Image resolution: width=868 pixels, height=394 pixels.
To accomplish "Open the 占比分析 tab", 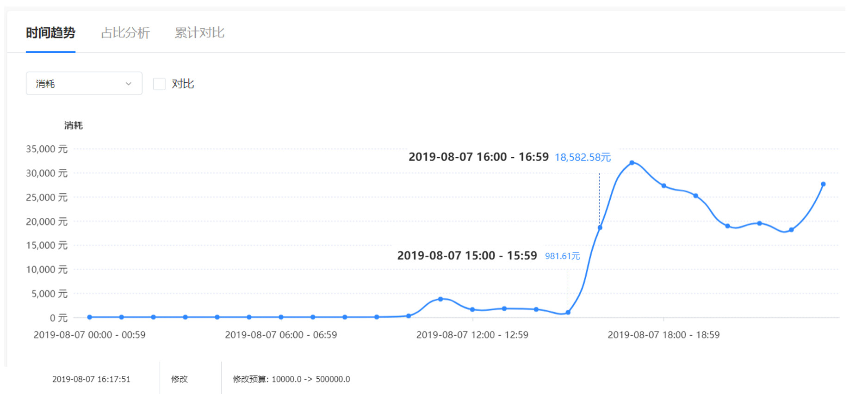I will (x=125, y=33).
